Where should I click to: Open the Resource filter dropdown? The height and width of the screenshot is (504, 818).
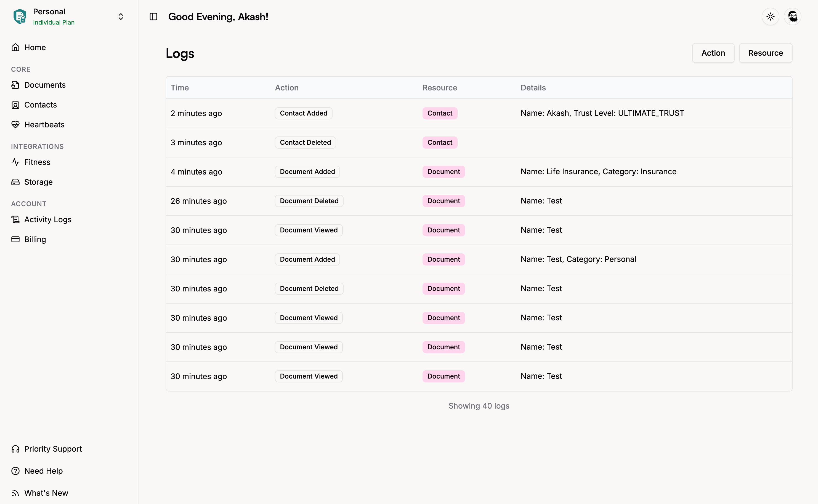tap(765, 53)
